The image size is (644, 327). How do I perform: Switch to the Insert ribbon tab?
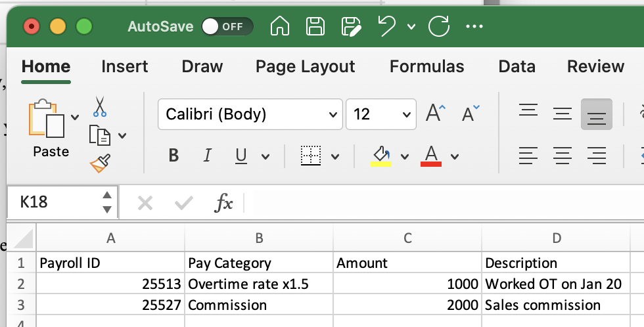point(125,66)
